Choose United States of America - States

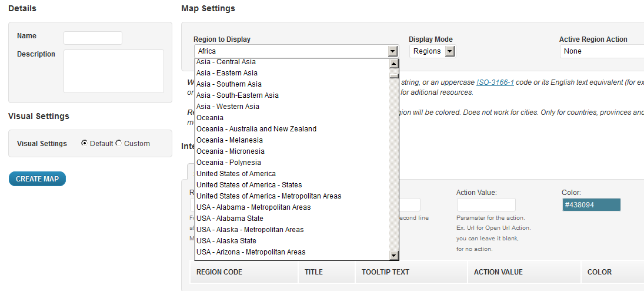249,185
